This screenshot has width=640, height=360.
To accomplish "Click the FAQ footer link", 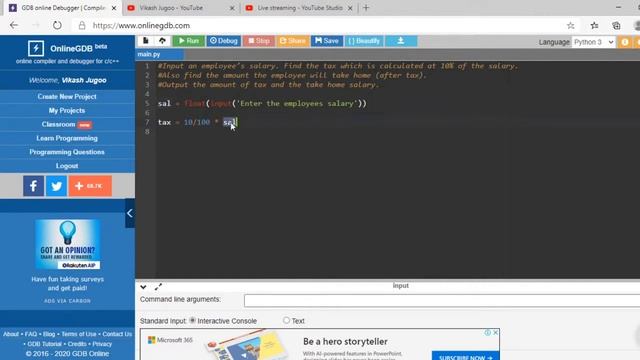I will pyautogui.click(x=31, y=334).
